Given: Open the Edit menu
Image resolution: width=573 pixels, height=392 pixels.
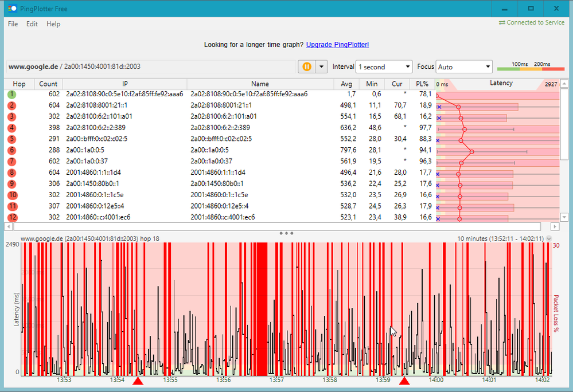Looking at the screenshot, I should (32, 24).
